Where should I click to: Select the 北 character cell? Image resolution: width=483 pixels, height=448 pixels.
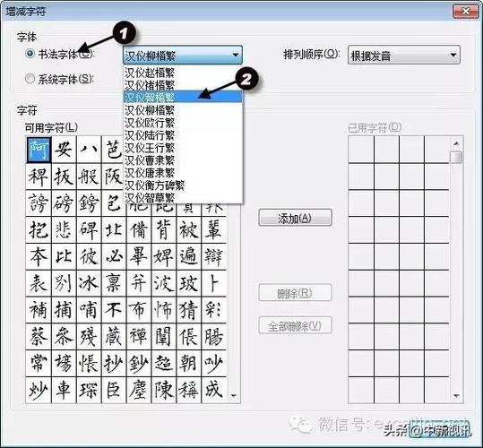click(x=114, y=230)
